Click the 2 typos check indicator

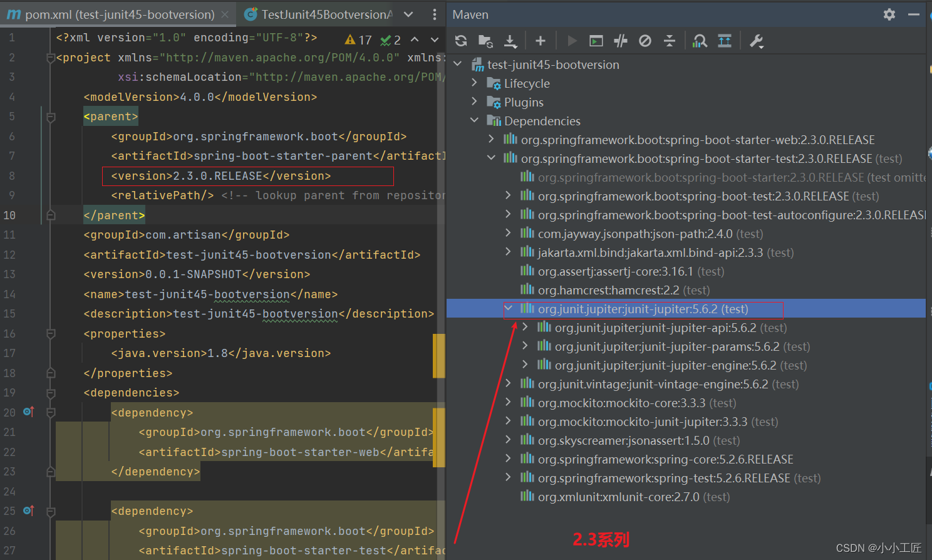(x=391, y=40)
